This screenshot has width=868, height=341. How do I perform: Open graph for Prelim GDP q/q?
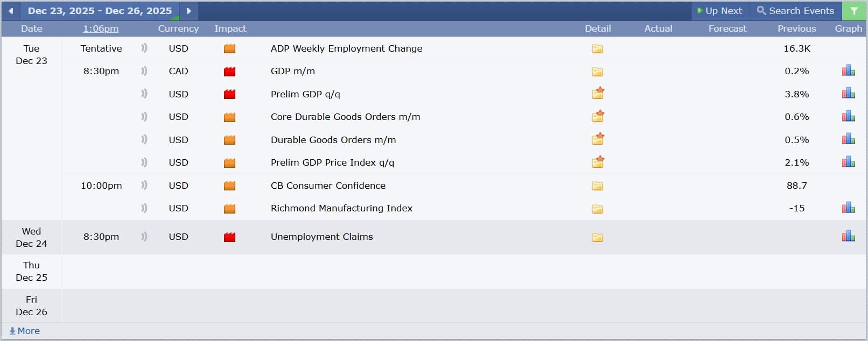848,94
